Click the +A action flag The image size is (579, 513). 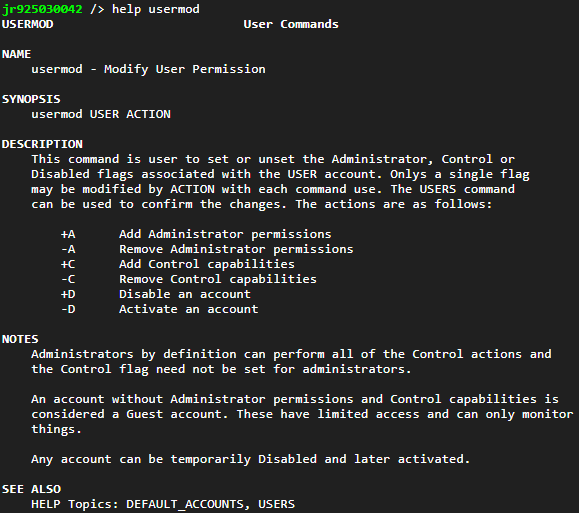(x=68, y=234)
